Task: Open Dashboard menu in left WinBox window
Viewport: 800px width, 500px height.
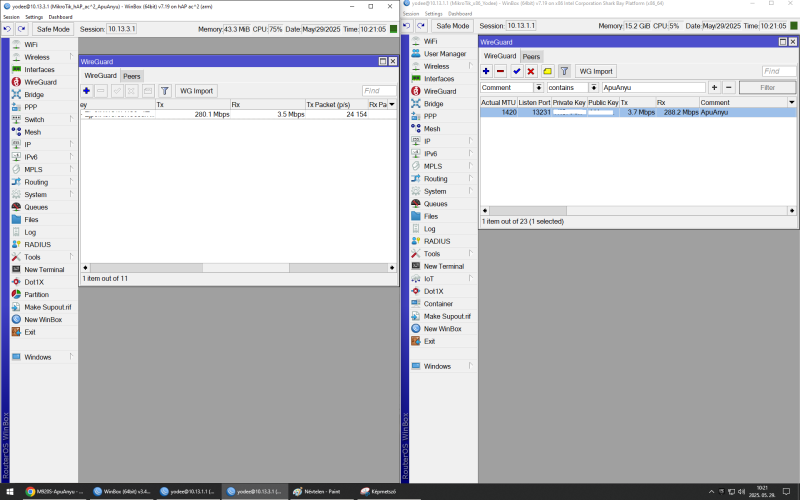Action: pos(60,17)
